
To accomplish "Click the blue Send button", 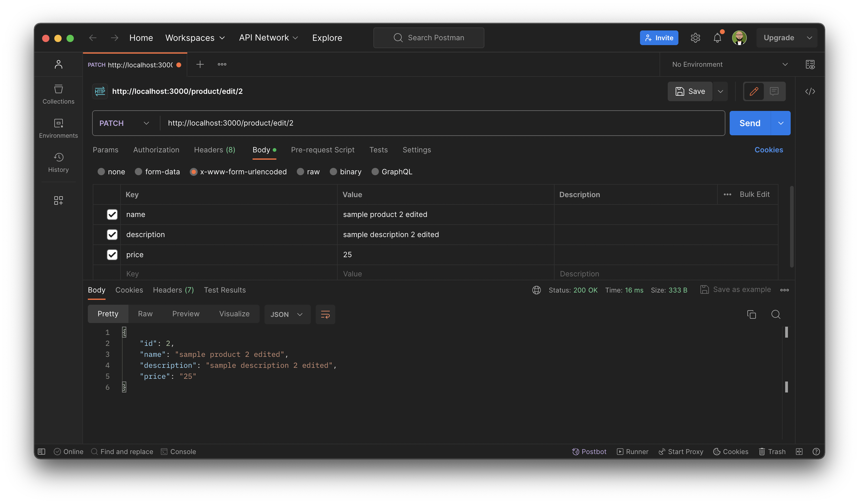I will pos(749,123).
